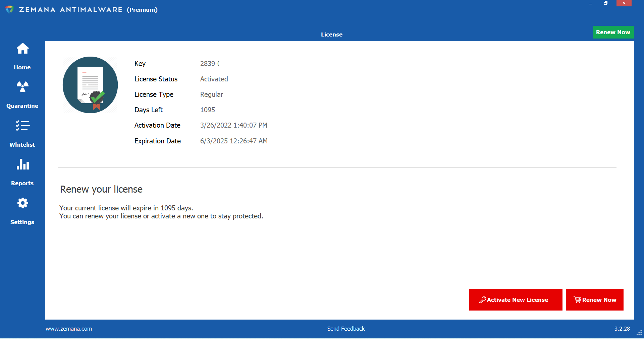Image resolution: width=644 pixels, height=339 pixels.
Task: Restore the Zemana window size
Action: pos(606,3)
